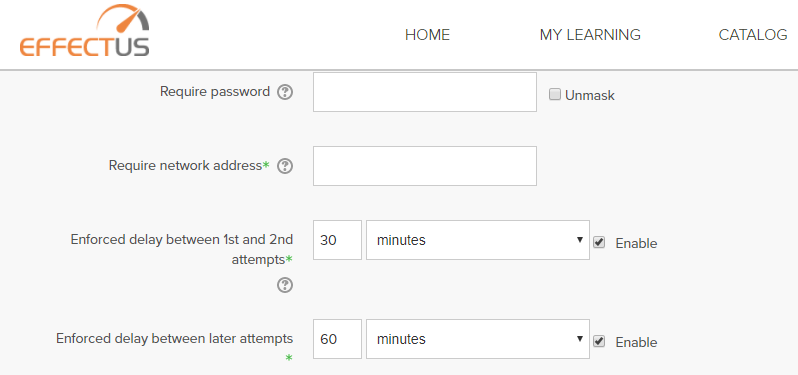Open help for Require network address

[285, 166]
